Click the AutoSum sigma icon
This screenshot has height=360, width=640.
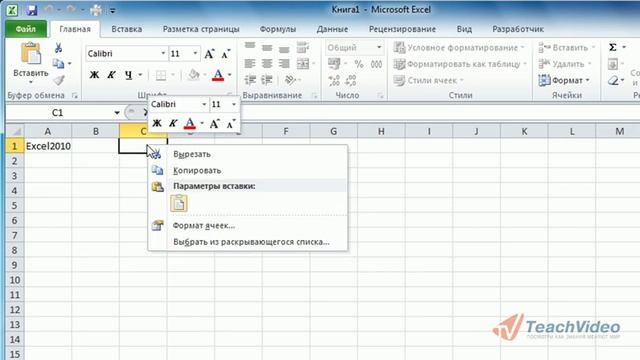point(613,48)
